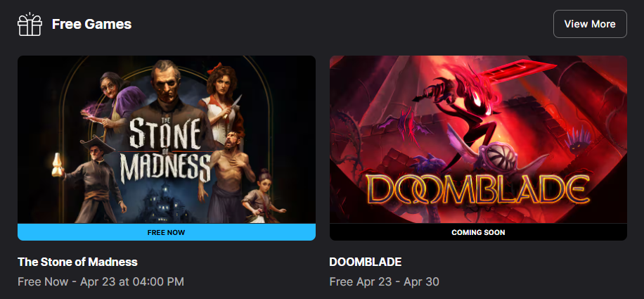Image resolution: width=644 pixels, height=299 pixels.
Task: Click the black COMING SOON banner
Action: [478, 232]
